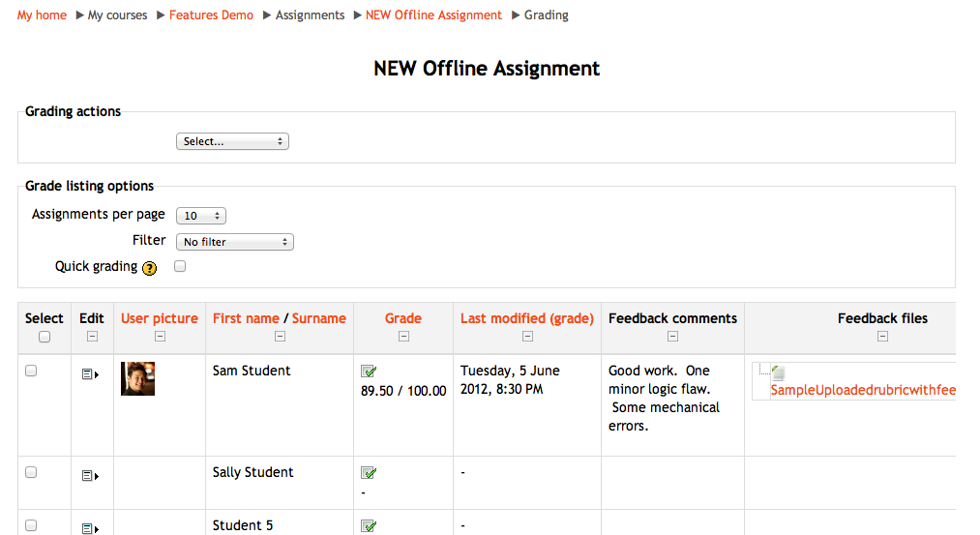Click the NEW Offline Assignment page heading
Viewport: 980px width, 535px height.
(x=487, y=68)
